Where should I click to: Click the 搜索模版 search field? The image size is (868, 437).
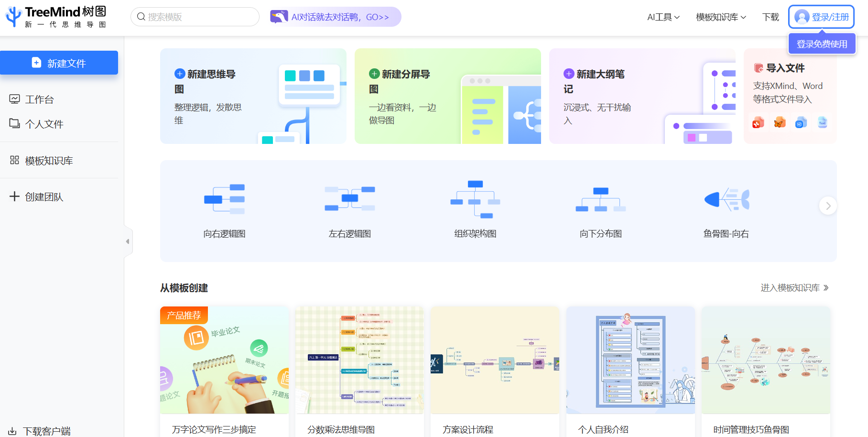coord(195,16)
